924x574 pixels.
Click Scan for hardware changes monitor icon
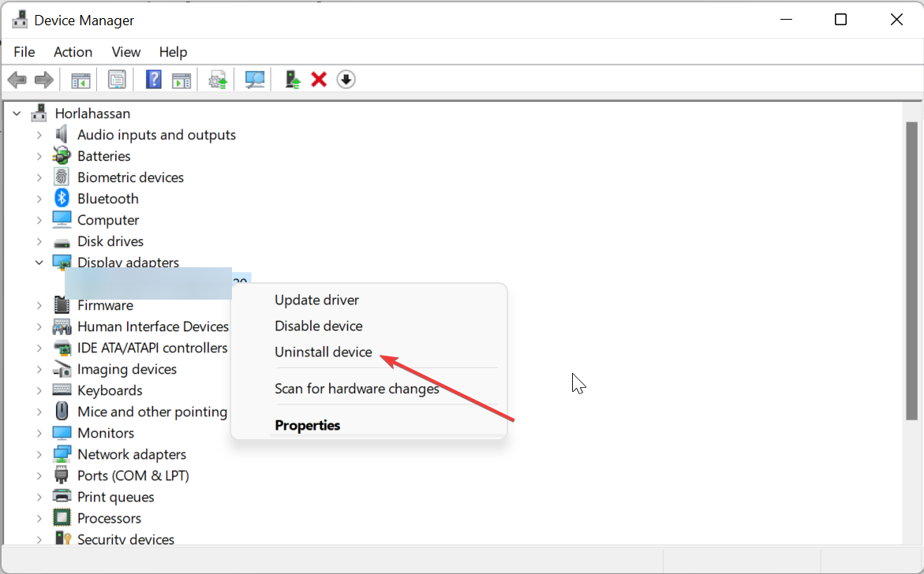(x=255, y=80)
